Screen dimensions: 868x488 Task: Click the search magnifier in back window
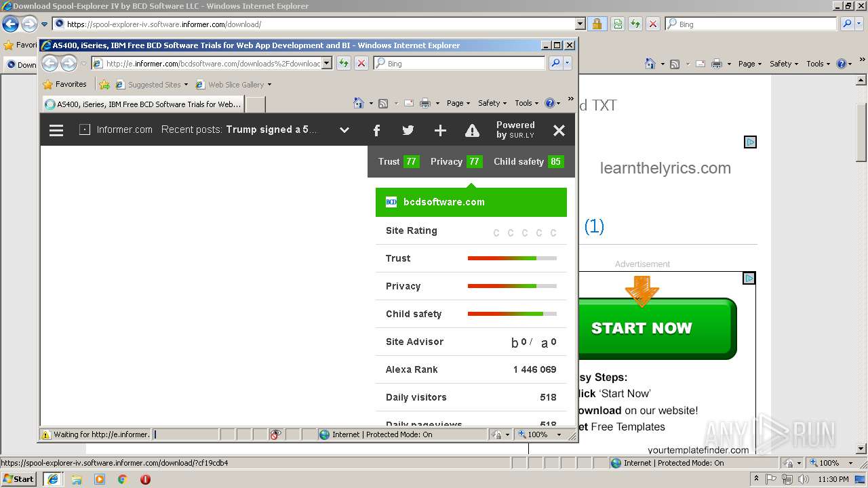847,24
